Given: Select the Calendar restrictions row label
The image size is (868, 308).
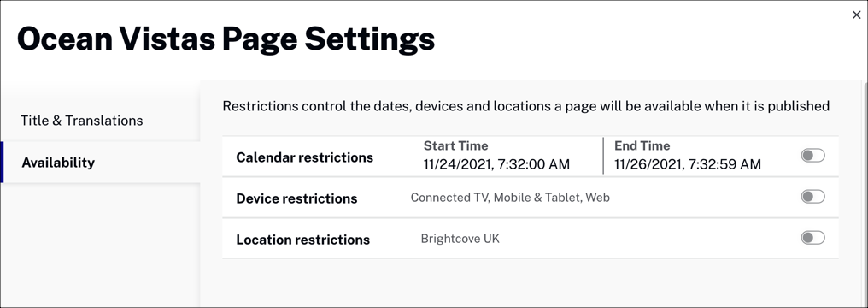Looking at the screenshot, I should [x=304, y=157].
